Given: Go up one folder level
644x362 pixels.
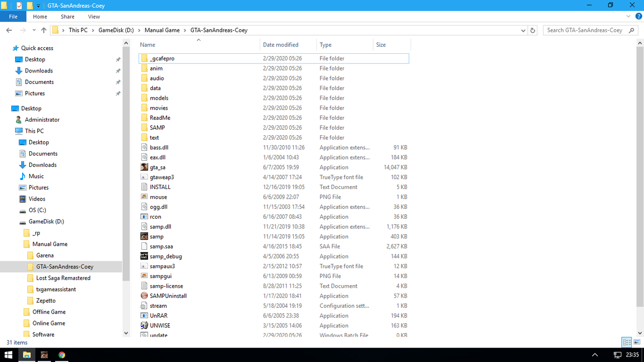Looking at the screenshot, I should coord(44,30).
